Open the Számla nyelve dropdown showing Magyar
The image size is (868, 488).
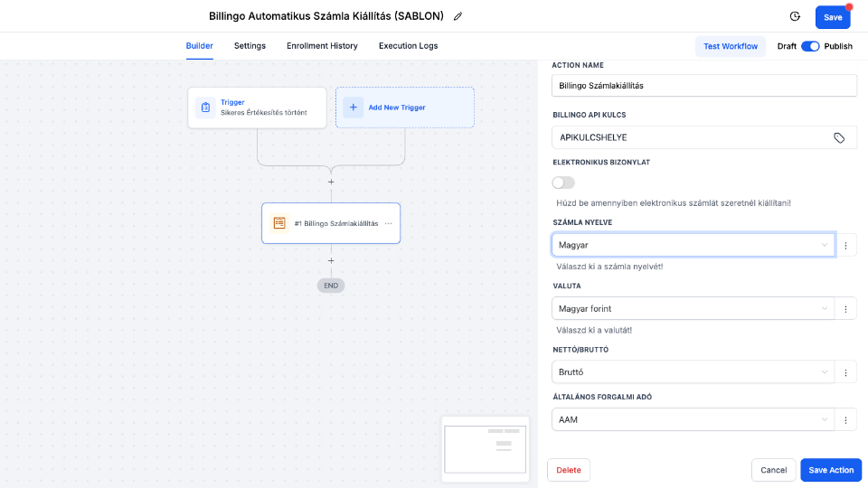693,245
